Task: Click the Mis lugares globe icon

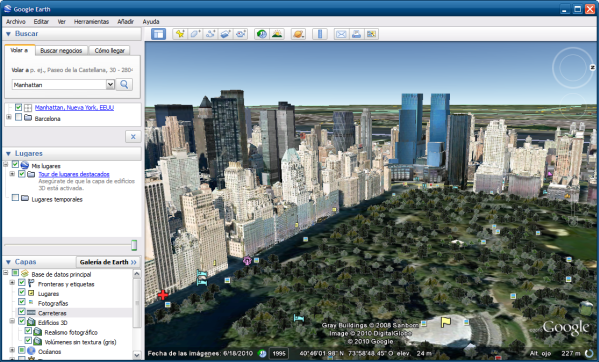Action: pyautogui.click(x=24, y=165)
